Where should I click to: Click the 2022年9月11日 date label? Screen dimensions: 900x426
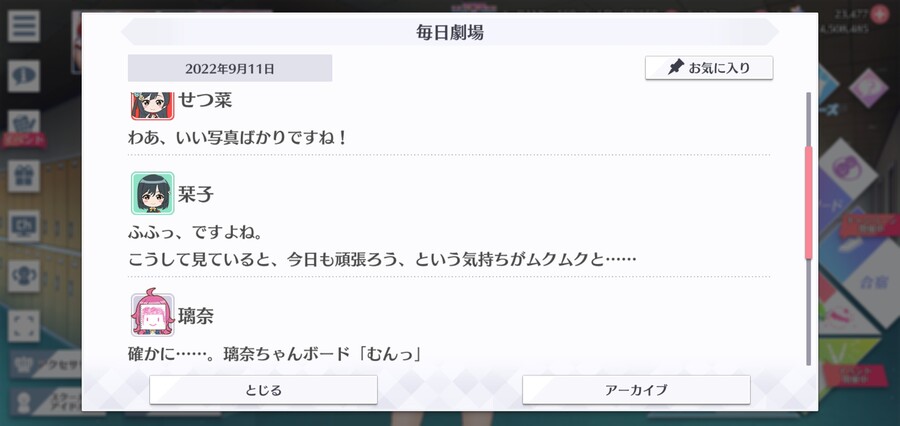coord(230,68)
